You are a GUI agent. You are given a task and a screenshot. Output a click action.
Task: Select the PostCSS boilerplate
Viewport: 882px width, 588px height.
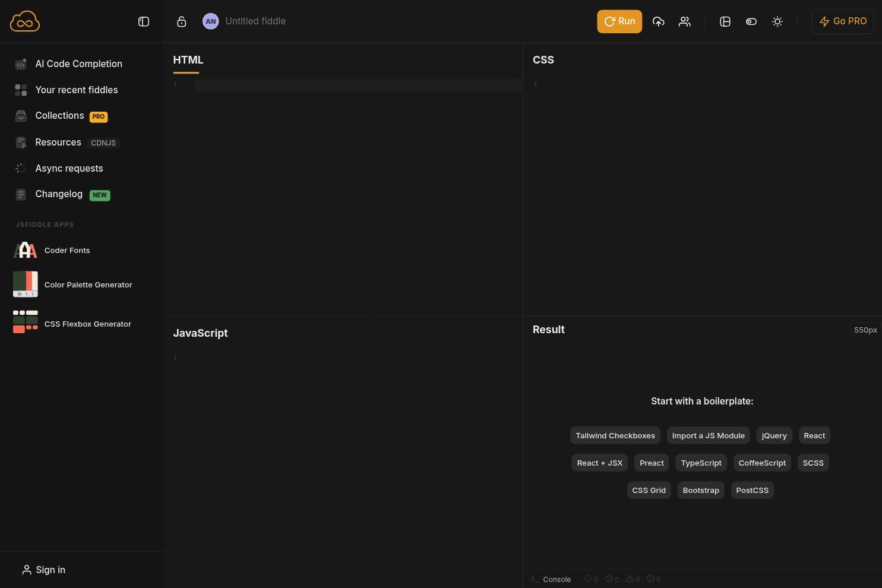click(753, 490)
